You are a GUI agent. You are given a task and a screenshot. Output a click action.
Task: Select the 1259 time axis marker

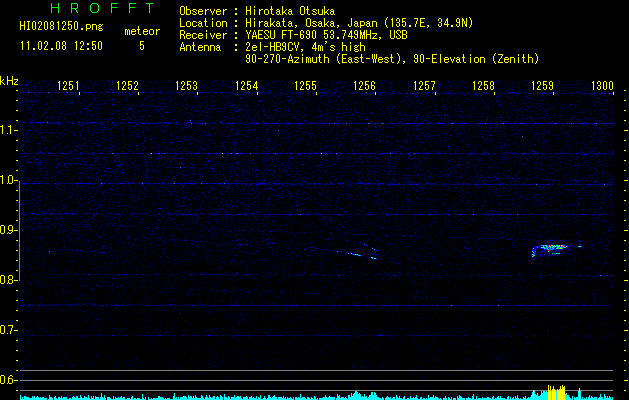pyautogui.click(x=542, y=86)
